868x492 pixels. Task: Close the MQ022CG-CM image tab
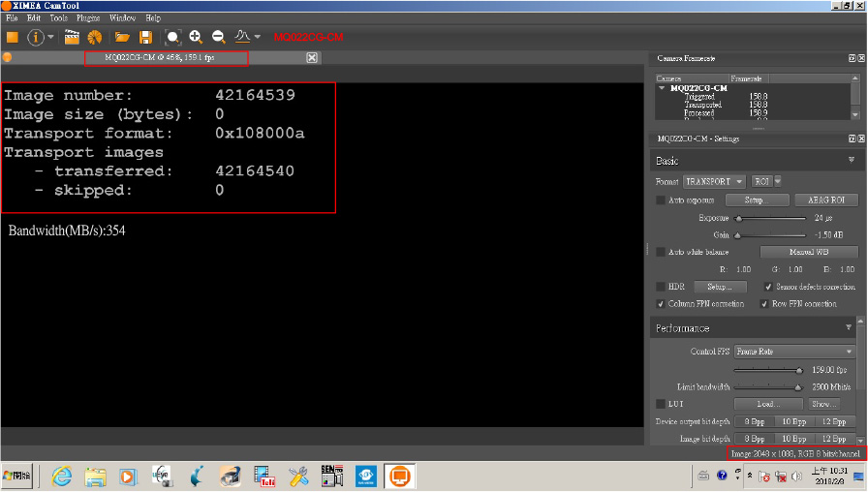click(x=312, y=58)
